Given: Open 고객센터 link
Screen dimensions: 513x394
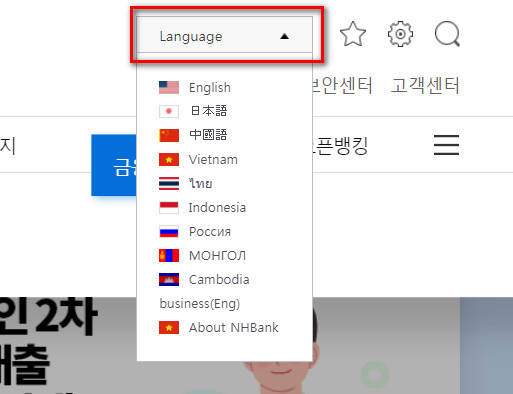Looking at the screenshot, I should pos(425,85).
